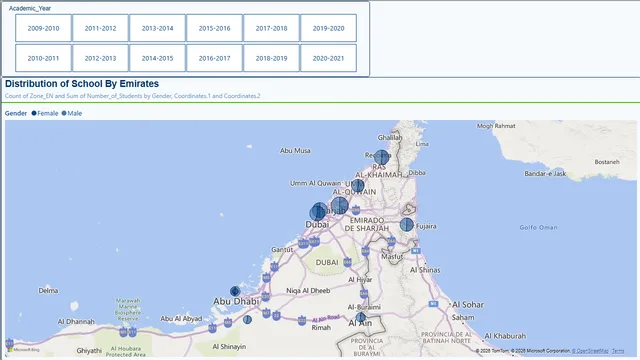Click the Al Ain map bubble
Image resolution: width=640 pixels, height=360 pixels.
tap(360, 317)
